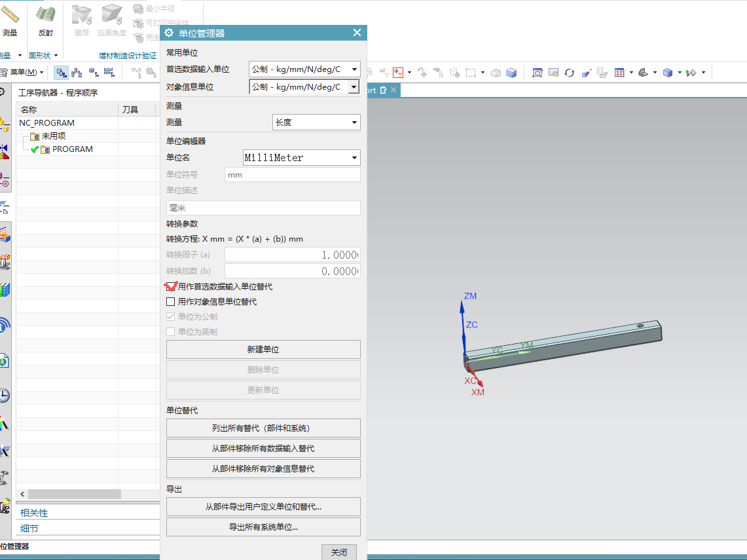Click 从部件导出用户定义单位和替代 button
The height and width of the screenshot is (560, 747).
click(x=263, y=507)
